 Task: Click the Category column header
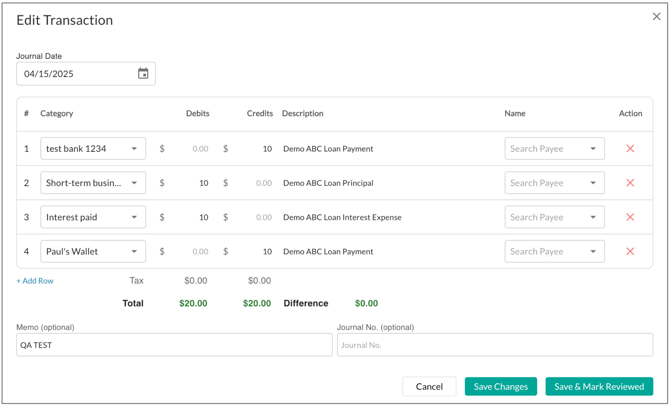pyautogui.click(x=57, y=113)
